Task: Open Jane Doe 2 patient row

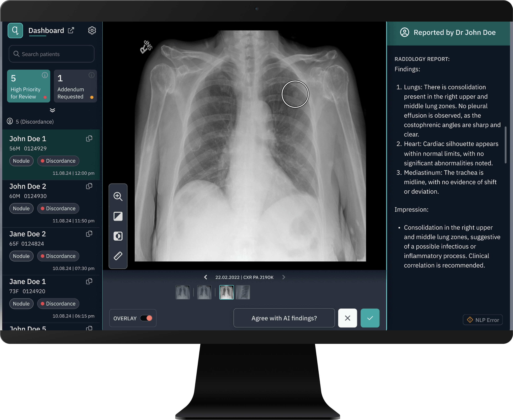Action: [x=51, y=251]
